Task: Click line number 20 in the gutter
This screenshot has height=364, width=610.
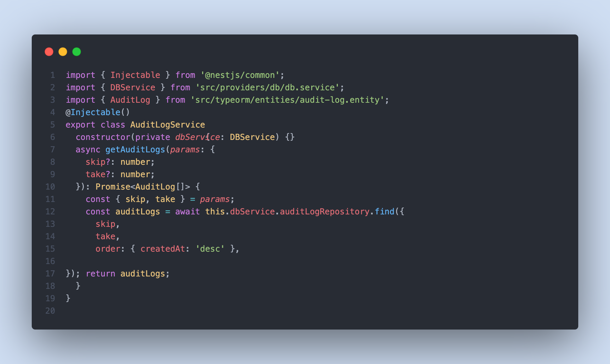Action: point(50,311)
